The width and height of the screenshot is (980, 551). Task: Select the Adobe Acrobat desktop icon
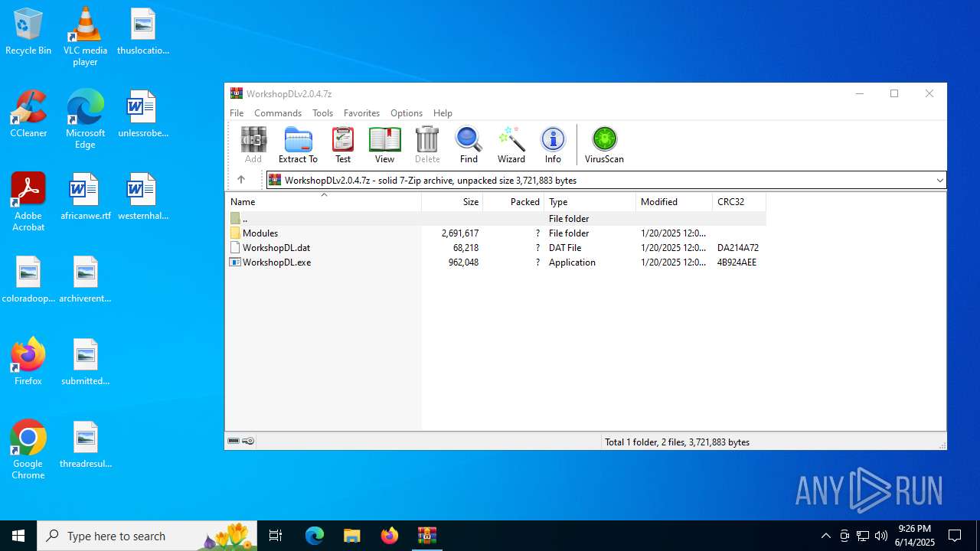pyautogui.click(x=28, y=202)
